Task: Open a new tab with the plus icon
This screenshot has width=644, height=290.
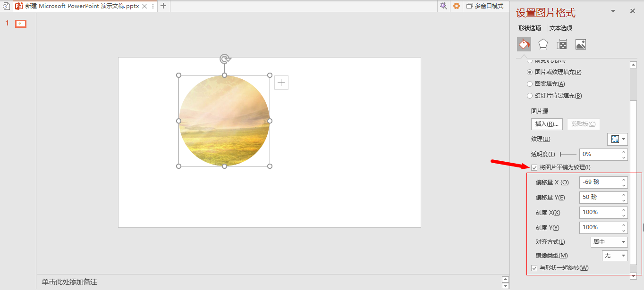Action: 163,6
